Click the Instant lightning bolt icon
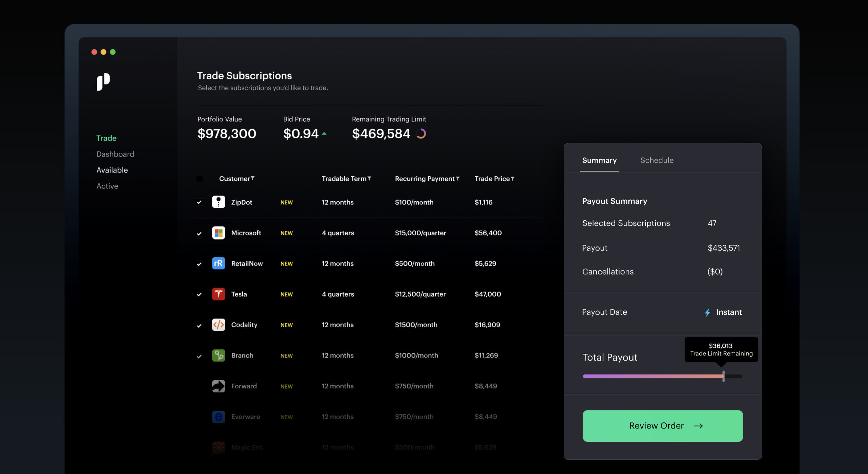The width and height of the screenshot is (868, 474). [707, 312]
